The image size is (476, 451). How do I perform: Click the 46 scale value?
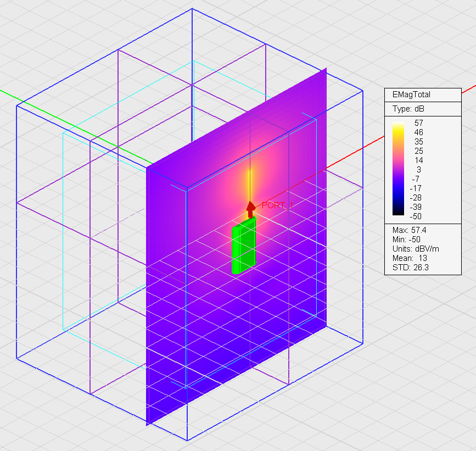click(x=418, y=132)
